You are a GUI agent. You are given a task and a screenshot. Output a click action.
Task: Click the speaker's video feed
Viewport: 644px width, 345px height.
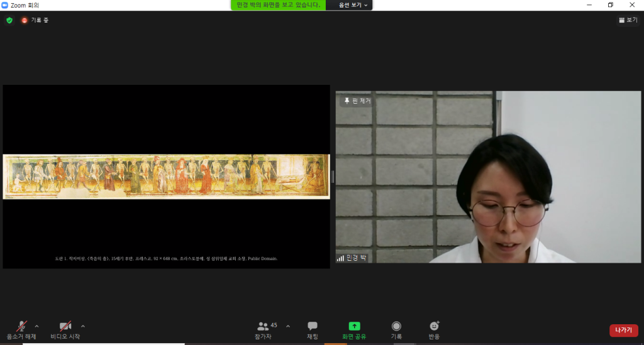[488, 177]
